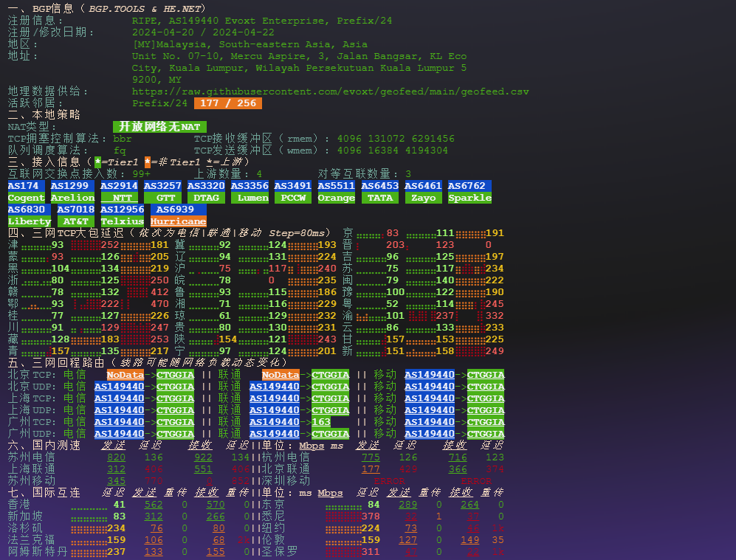The image size is (736, 560).
Task: Click the orange 177 / 256 badge
Action: pos(228,103)
